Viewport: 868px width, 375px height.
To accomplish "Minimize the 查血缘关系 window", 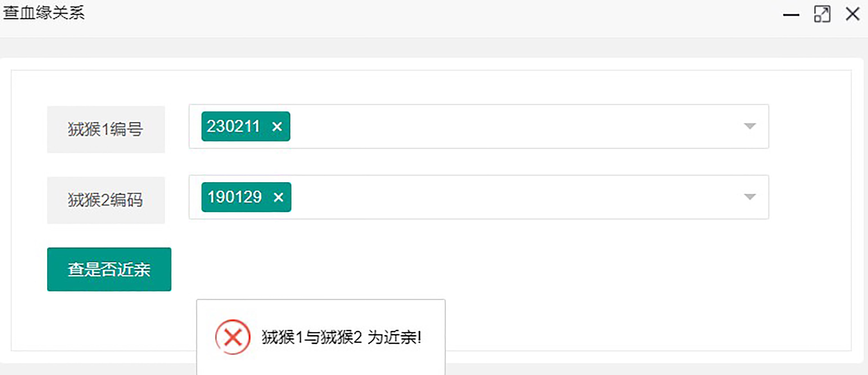I will (791, 15).
